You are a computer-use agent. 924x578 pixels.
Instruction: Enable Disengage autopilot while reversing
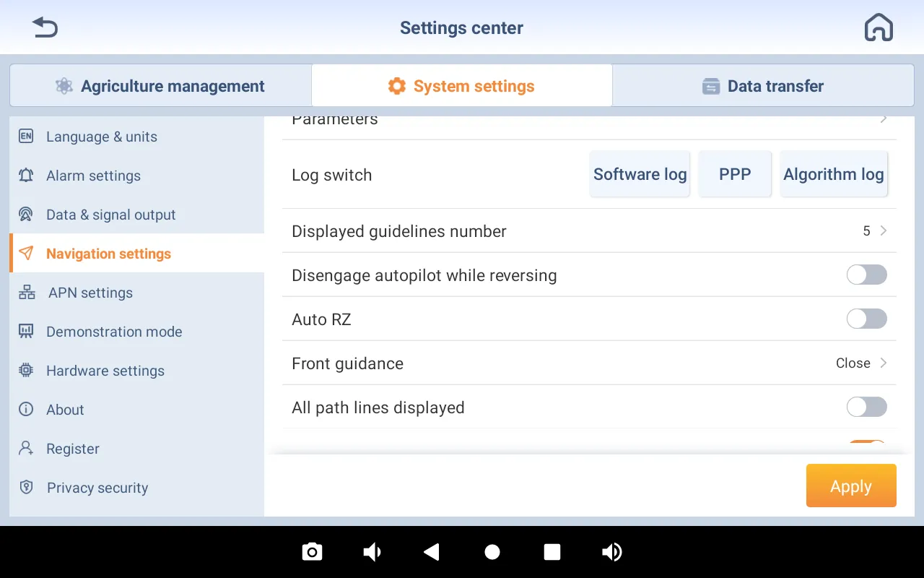(x=866, y=275)
